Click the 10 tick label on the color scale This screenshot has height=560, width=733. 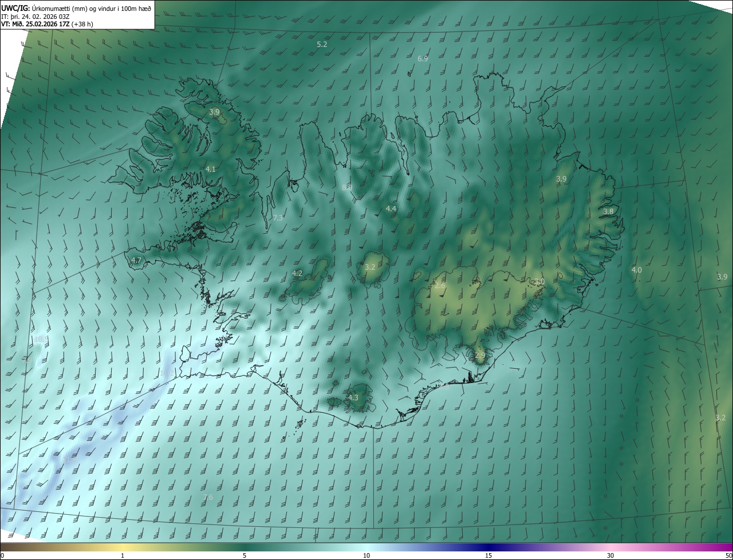coord(366,555)
